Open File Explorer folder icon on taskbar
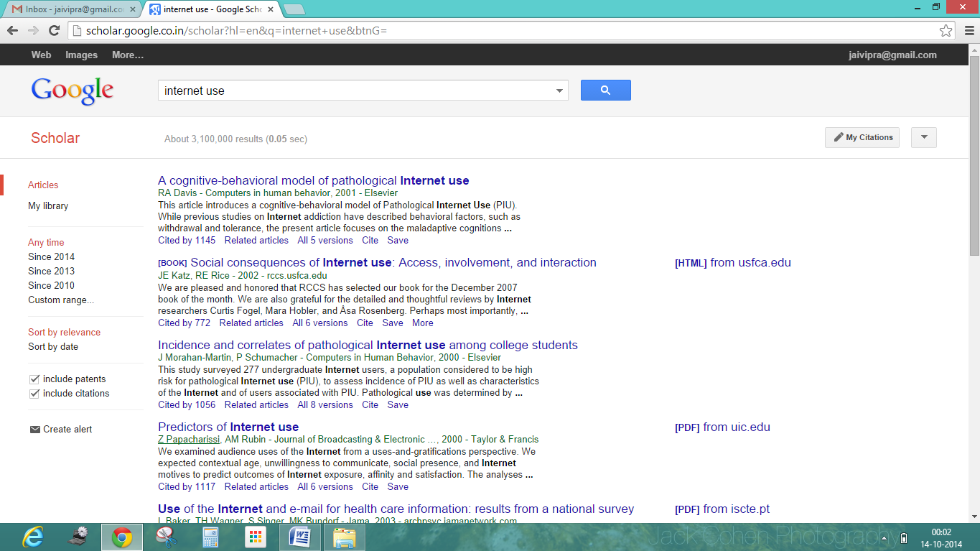 (x=345, y=537)
